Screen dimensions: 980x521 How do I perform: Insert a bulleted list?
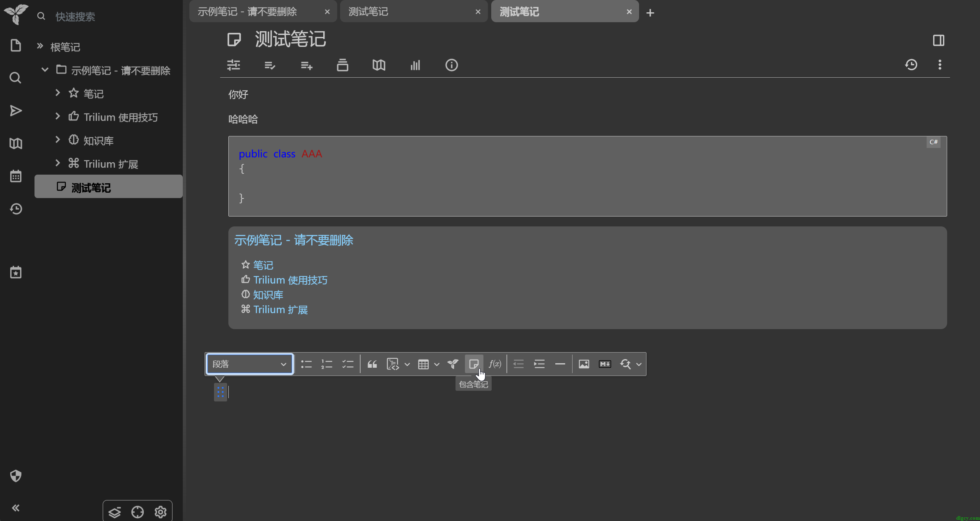coord(306,364)
